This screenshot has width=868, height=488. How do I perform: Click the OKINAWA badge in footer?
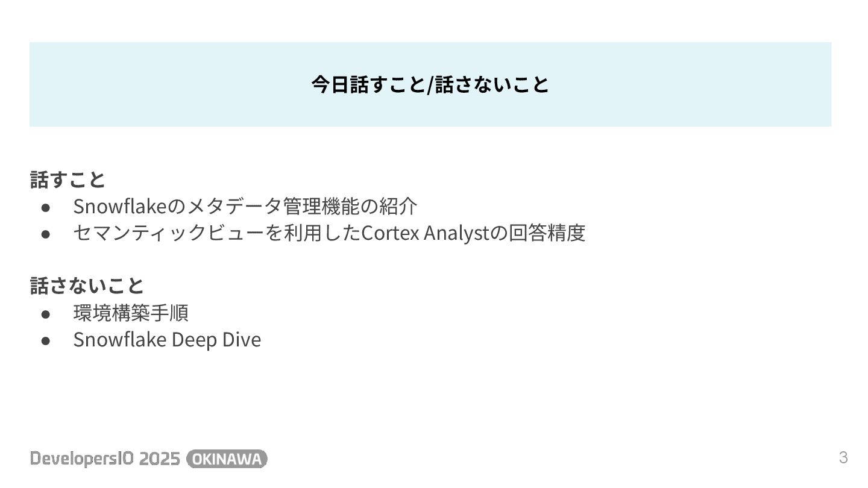[227, 459]
